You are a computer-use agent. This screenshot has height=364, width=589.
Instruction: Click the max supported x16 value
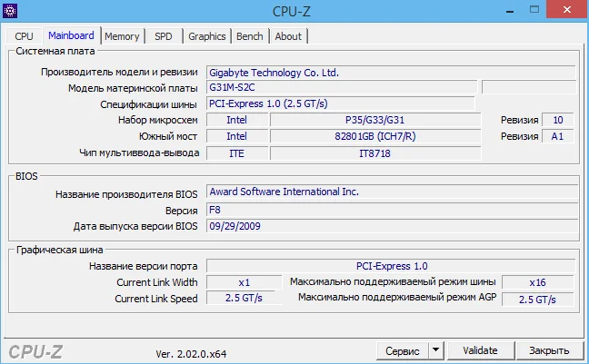click(537, 282)
